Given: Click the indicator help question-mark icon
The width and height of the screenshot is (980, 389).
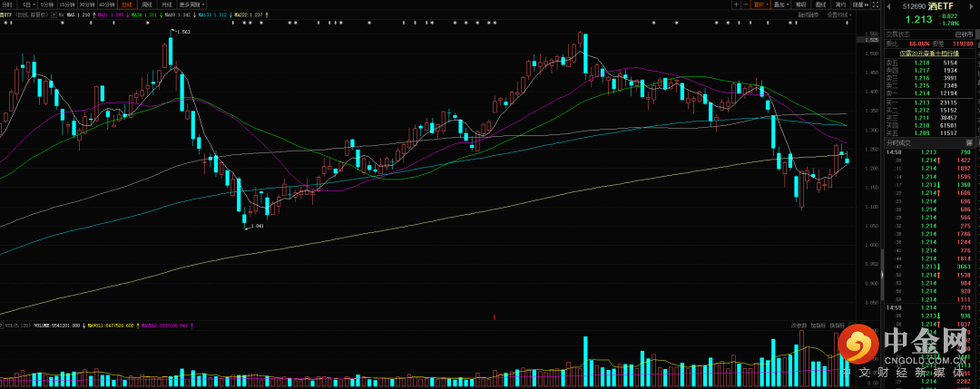Looking at the screenshot, I should point(54,15).
